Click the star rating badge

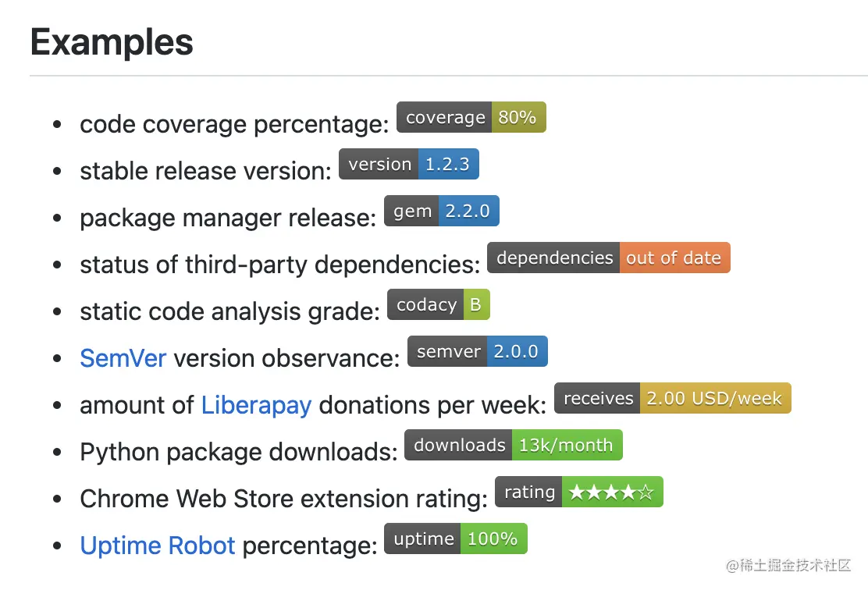578,492
